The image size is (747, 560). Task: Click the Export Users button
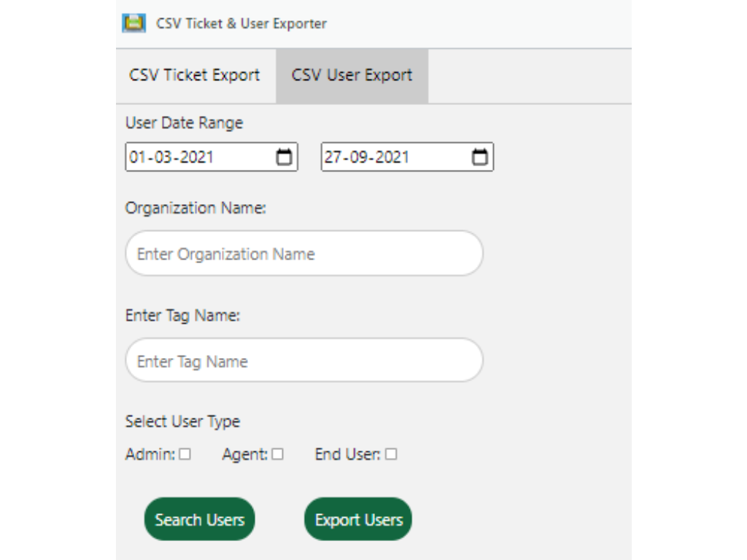point(358,519)
